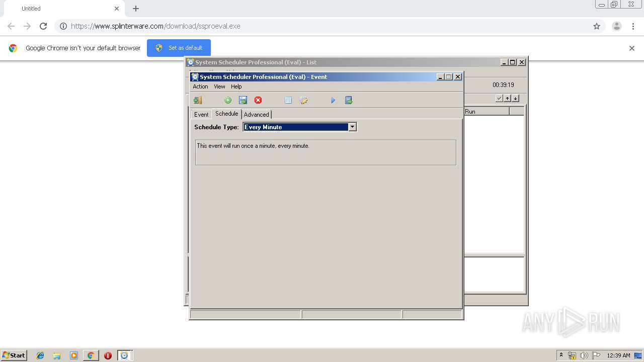
Task: Click the site info icon in address bar
Action: click(x=63, y=26)
